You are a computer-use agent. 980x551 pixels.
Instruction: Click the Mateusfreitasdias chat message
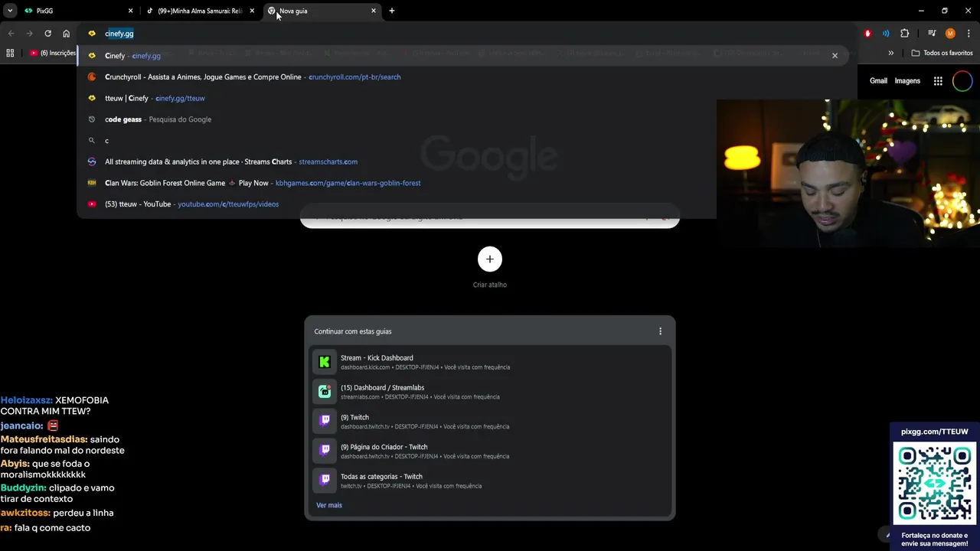point(62,445)
